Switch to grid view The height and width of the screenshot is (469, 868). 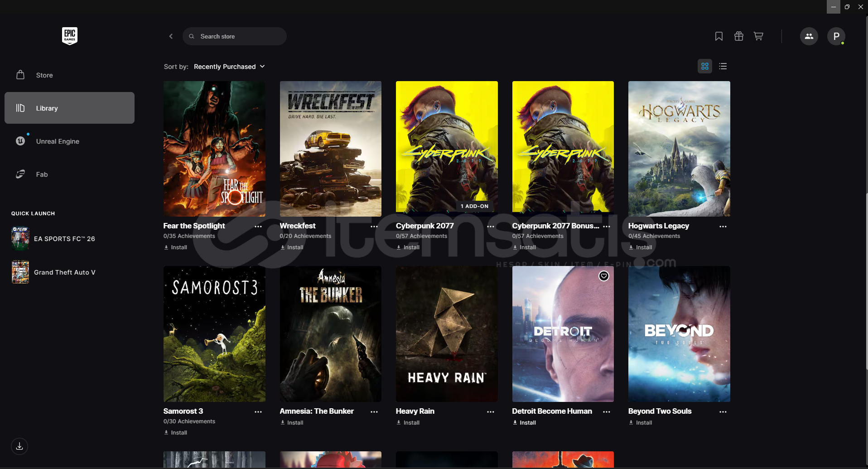coord(705,66)
